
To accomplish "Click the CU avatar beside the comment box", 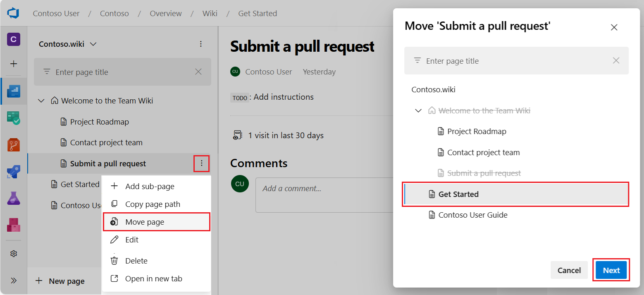I will point(240,183).
